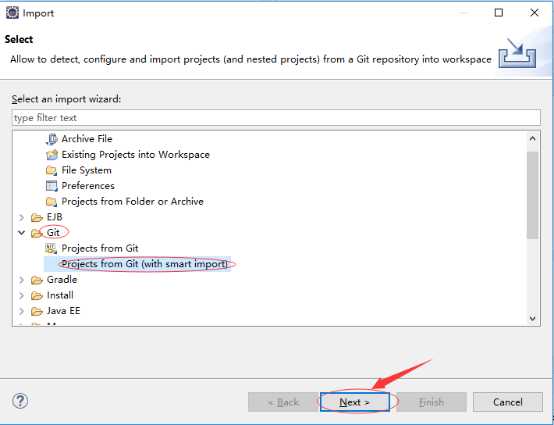
Task: Maximize the Import dialog
Action: (499, 13)
